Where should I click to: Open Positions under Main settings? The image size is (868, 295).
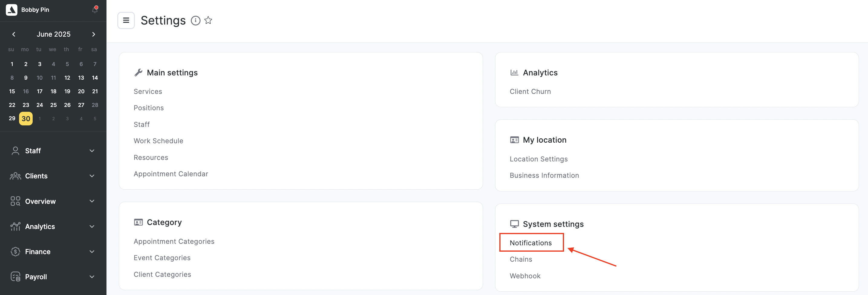148,108
